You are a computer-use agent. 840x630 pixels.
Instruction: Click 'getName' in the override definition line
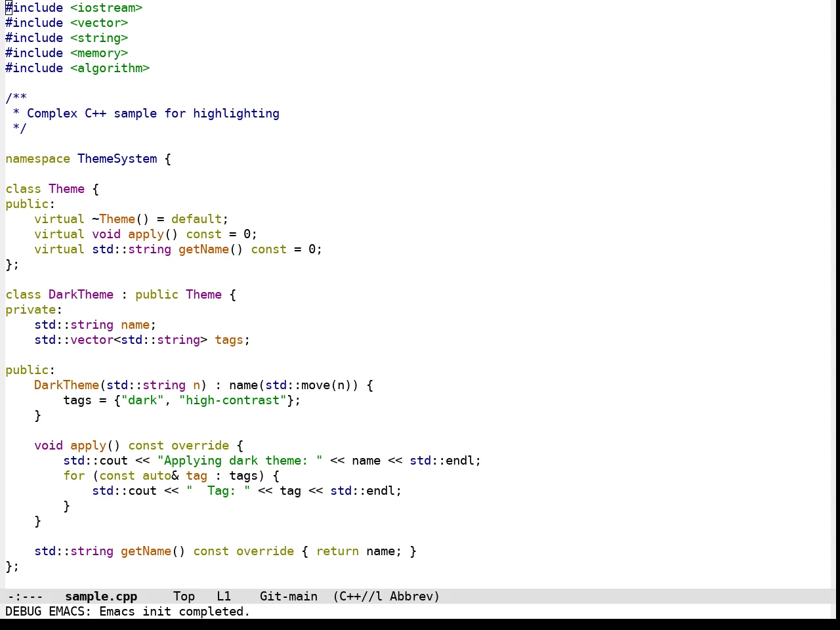146,551
